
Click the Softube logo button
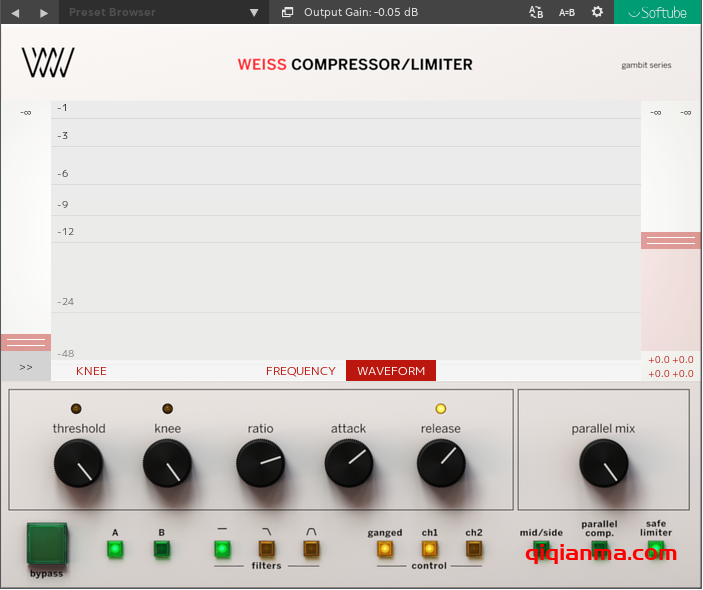click(x=657, y=12)
